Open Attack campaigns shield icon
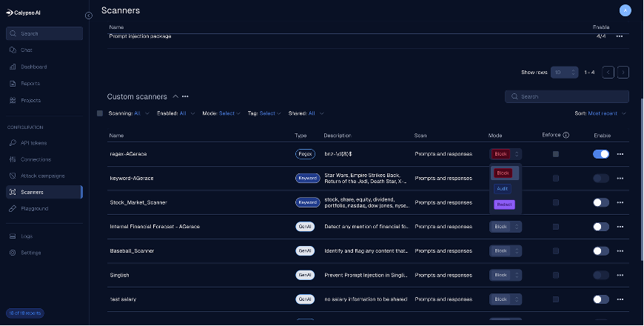Viewport: 644px width, 326px height. tap(13, 176)
